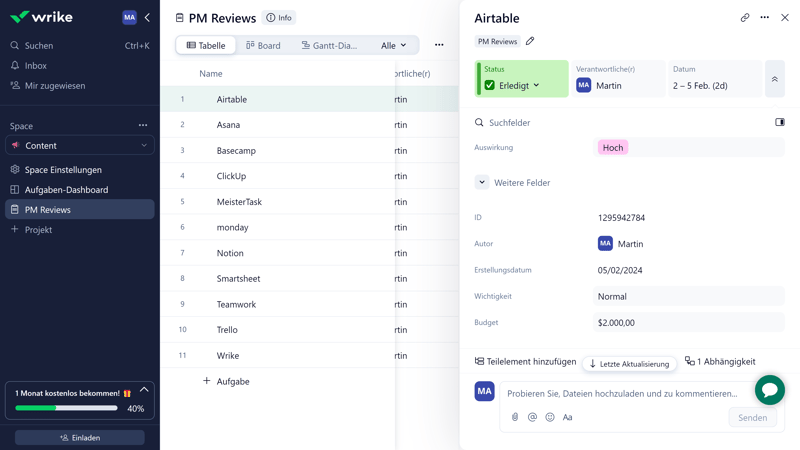Copy task link icon

(745, 17)
